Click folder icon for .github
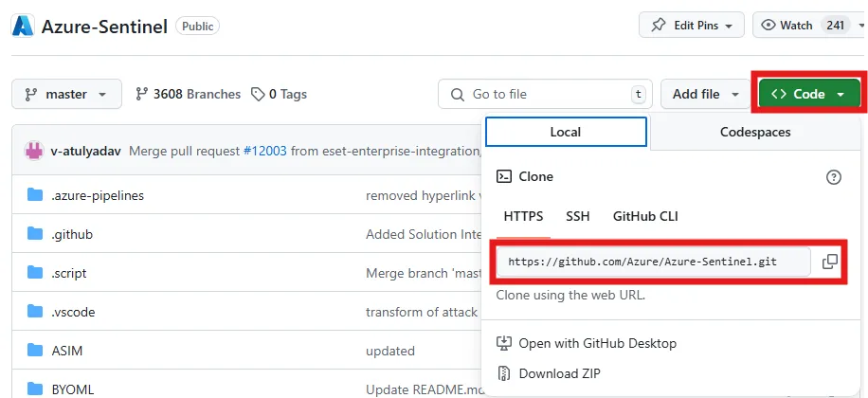868x398 pixels. [x=35, y=234]
